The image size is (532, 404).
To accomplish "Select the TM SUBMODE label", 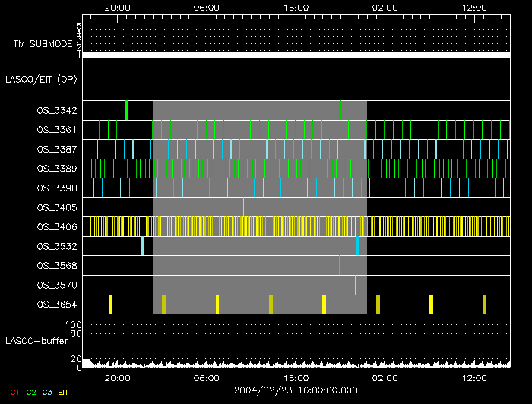I will tap(43, 44).
